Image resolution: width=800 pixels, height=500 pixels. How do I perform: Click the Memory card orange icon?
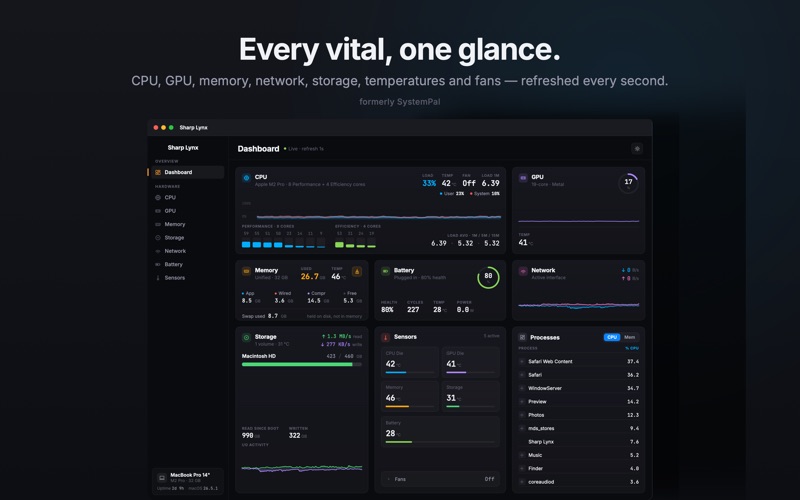[246, 271]
